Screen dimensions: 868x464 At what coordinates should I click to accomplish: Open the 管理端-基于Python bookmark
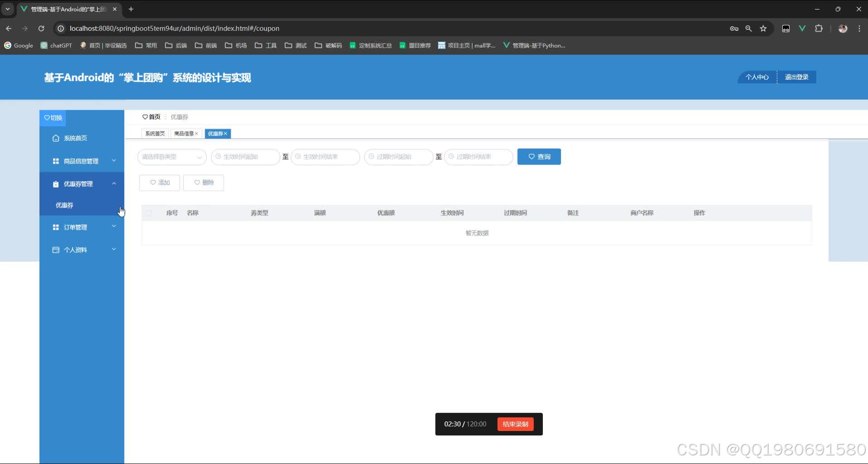[534, 45]
